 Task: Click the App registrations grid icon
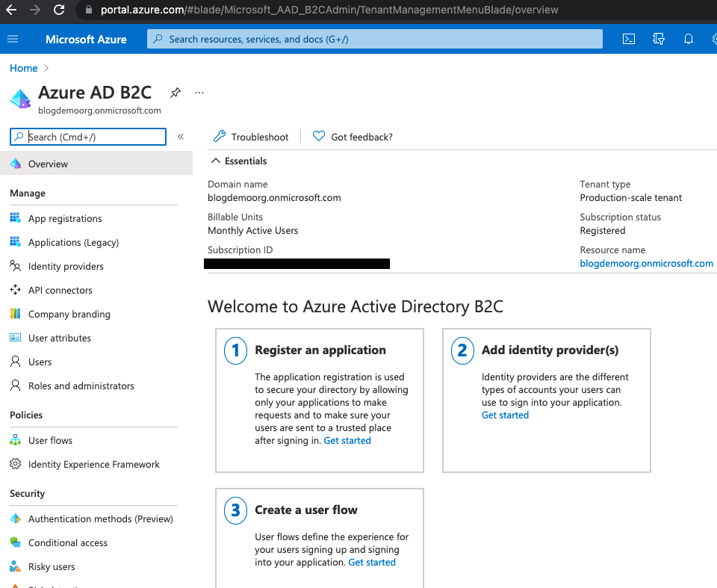click(x=15, y=218)
